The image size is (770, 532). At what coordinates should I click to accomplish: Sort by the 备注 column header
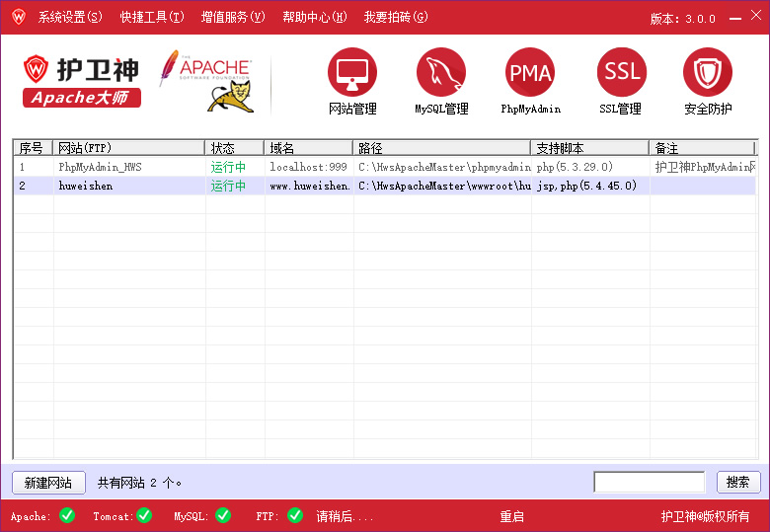point(702,148)
